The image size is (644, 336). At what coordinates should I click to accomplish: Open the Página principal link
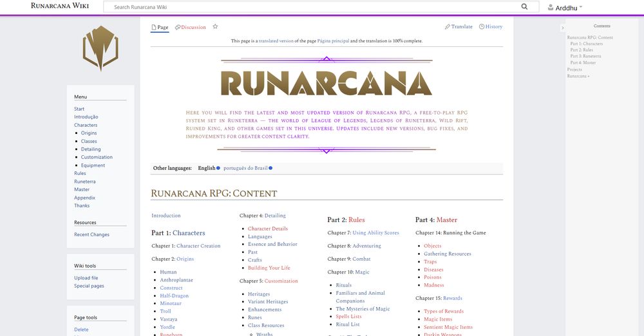click(333, 41)
